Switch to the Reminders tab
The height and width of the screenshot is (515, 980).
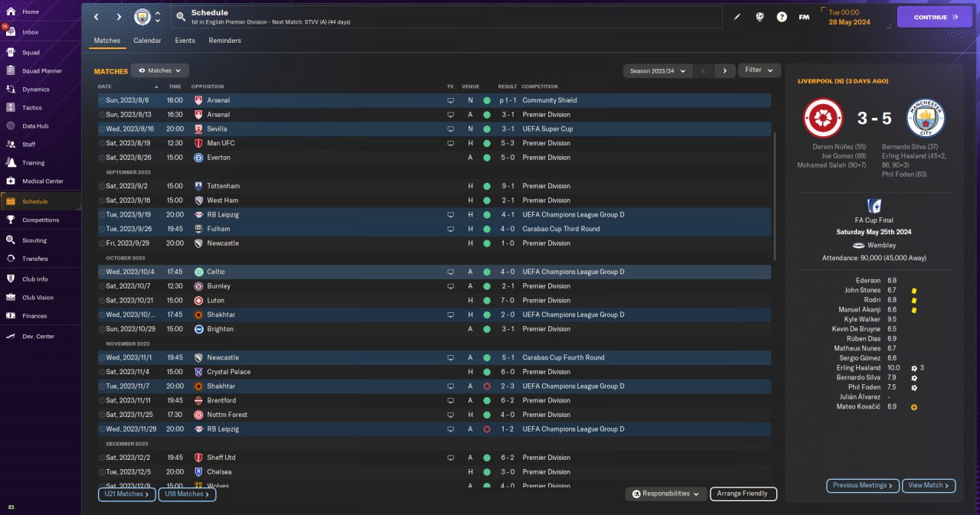[x=225, y=41]
